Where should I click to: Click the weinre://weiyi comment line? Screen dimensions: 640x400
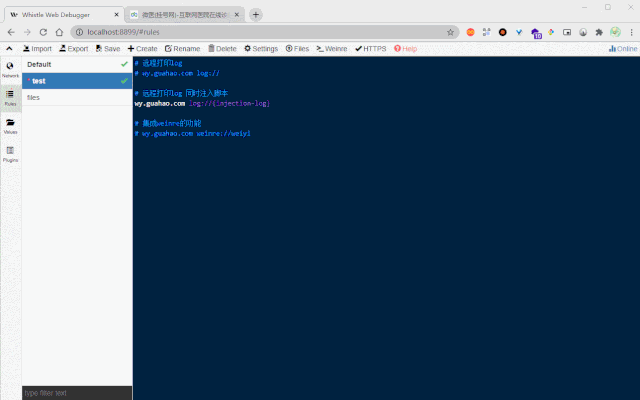(192, 133)
